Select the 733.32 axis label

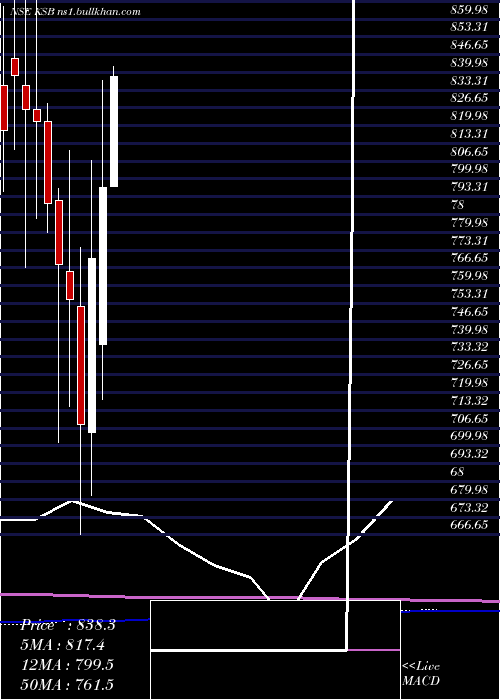pyautogui.click(x=469, y=347)
